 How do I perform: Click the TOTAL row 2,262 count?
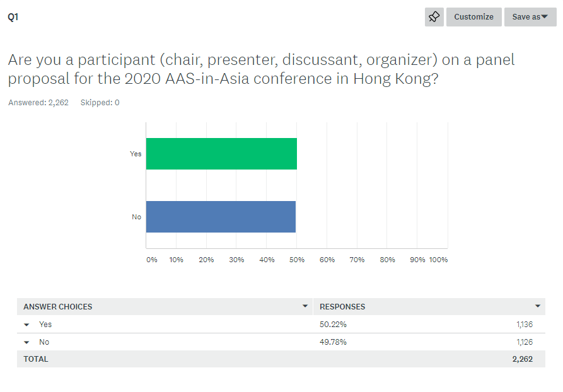[x=523, y=359]
